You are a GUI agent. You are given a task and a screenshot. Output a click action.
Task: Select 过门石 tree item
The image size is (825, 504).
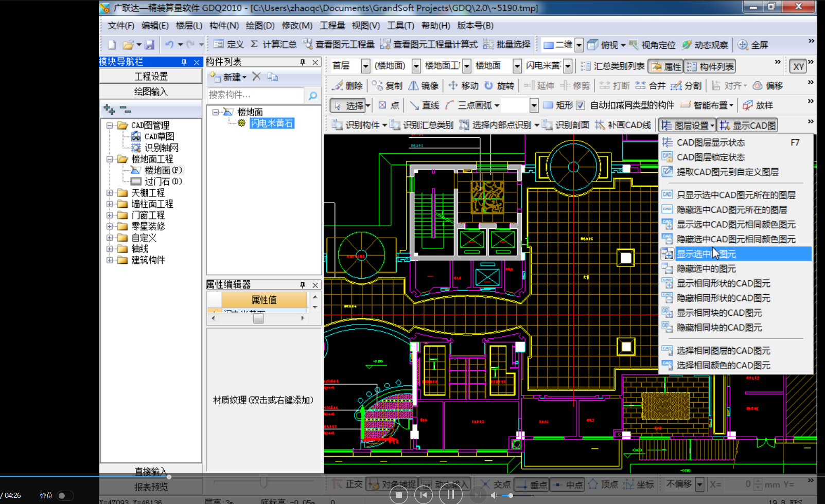163,182
